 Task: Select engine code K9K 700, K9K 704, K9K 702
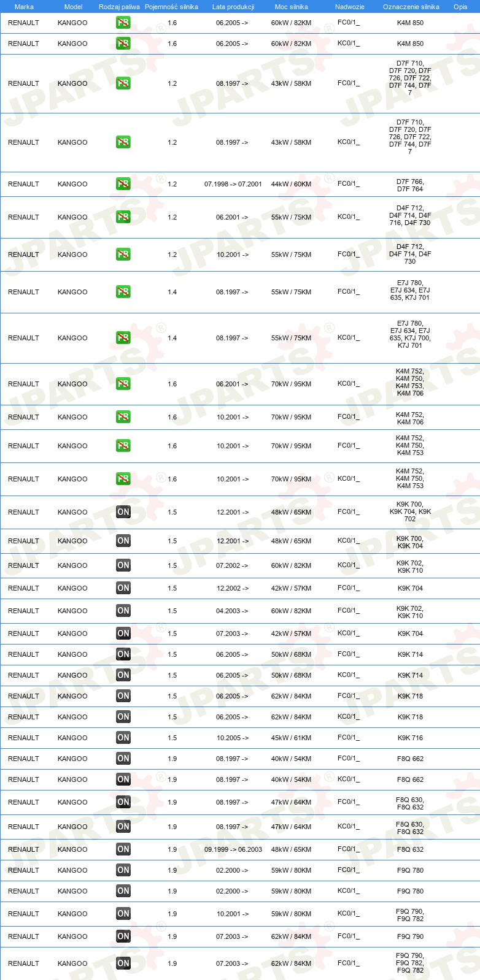click(410, 511)
